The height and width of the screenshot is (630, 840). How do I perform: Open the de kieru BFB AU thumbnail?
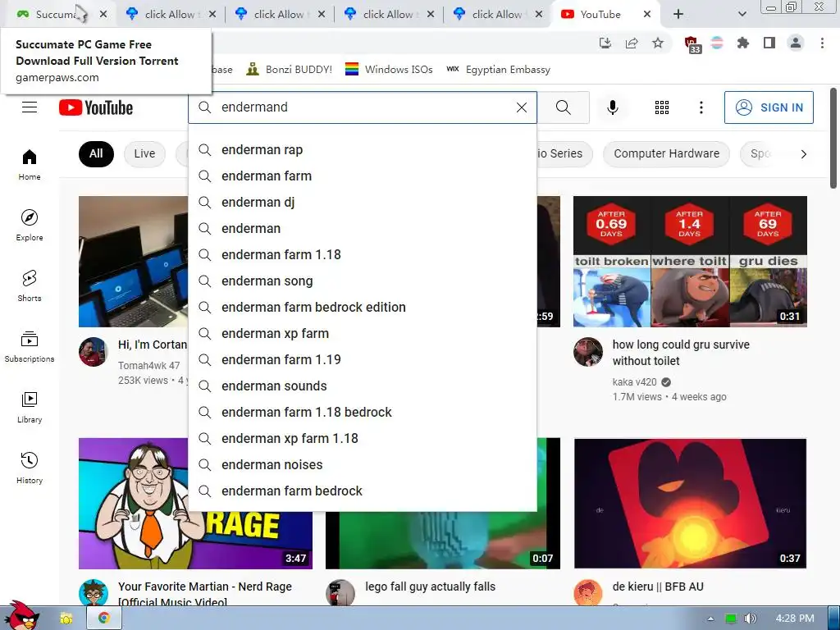click(x=690, y=504)
